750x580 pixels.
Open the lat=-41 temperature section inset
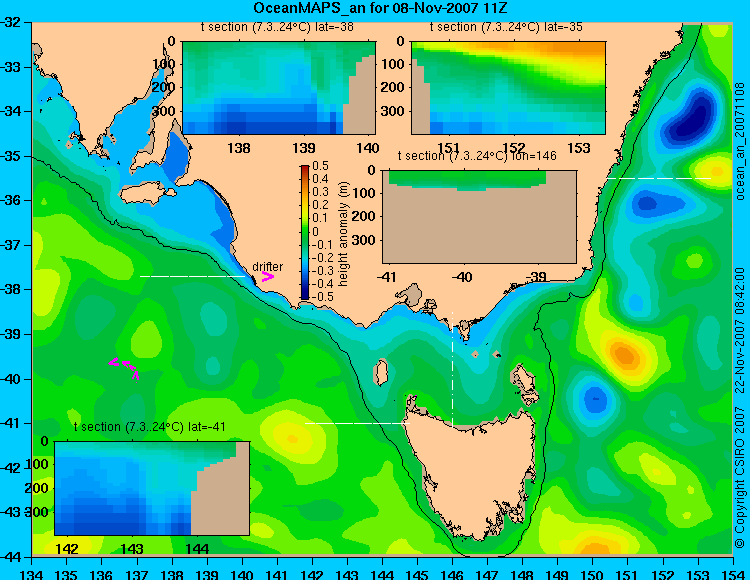[x=152, y=488]
